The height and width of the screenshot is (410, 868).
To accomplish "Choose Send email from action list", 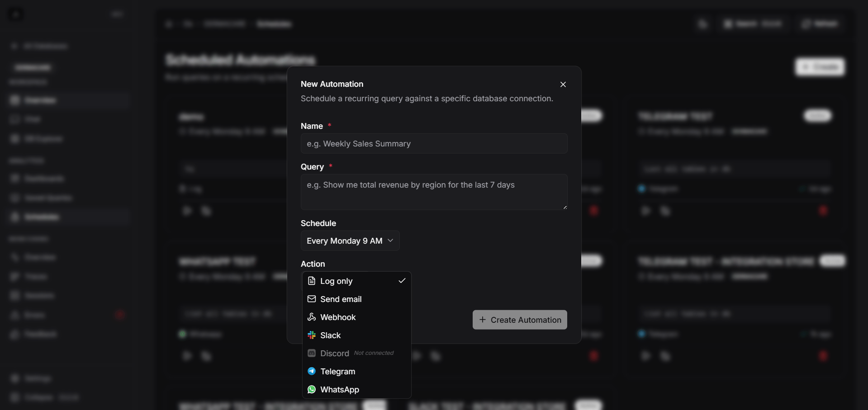I will click(356, 299).
